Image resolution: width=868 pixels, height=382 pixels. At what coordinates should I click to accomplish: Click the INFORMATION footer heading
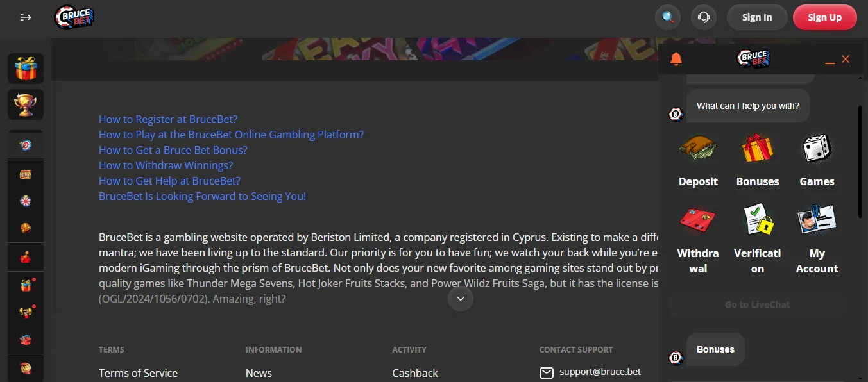(273, 350)
